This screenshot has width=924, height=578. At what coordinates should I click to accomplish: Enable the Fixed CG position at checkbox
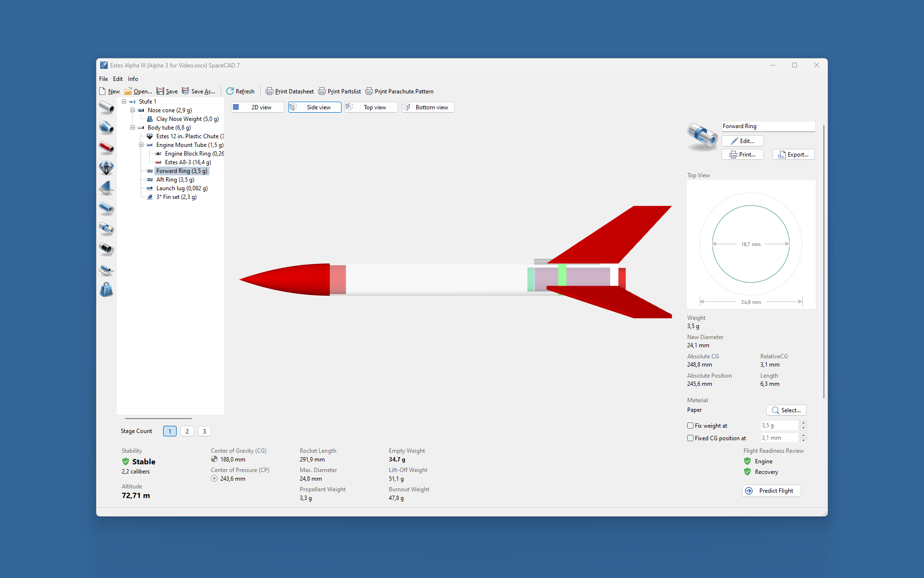tap(691, 438)
